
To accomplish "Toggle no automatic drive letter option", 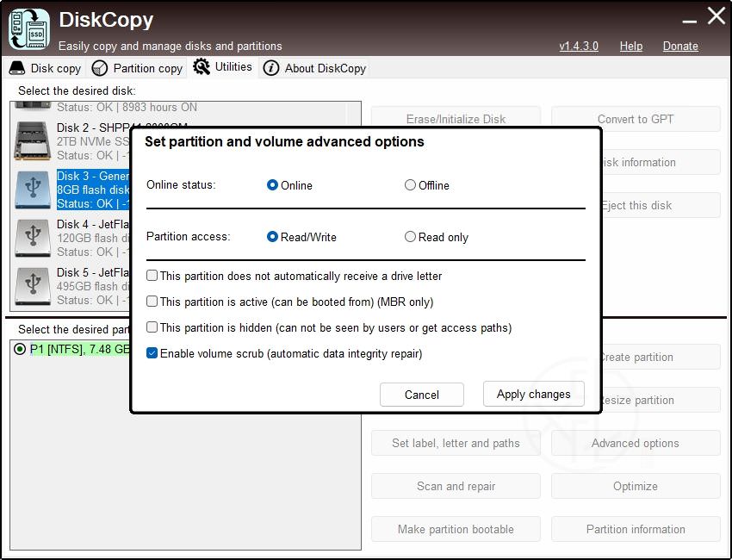I will point(152,276).
